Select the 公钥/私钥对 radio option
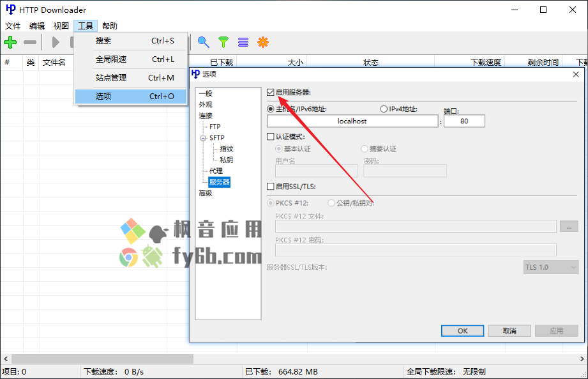This screenshot has width=588, height=379. coord(331,203)
